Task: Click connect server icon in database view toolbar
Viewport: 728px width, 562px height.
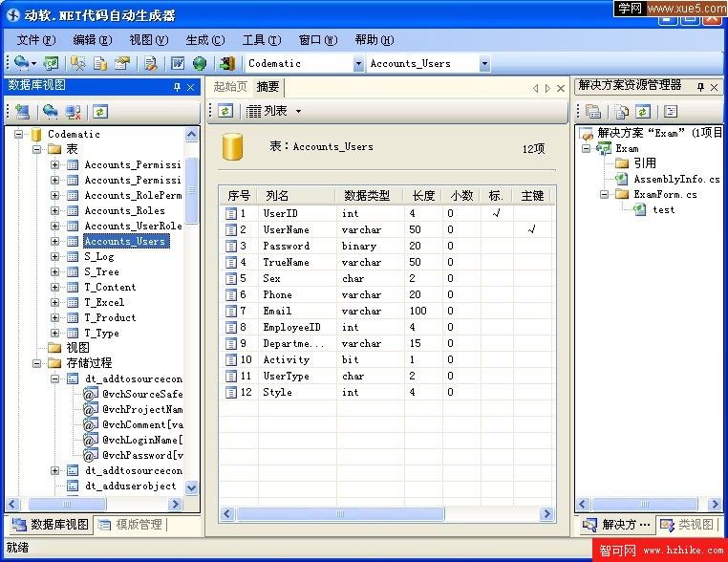Action: coord(50,112)
